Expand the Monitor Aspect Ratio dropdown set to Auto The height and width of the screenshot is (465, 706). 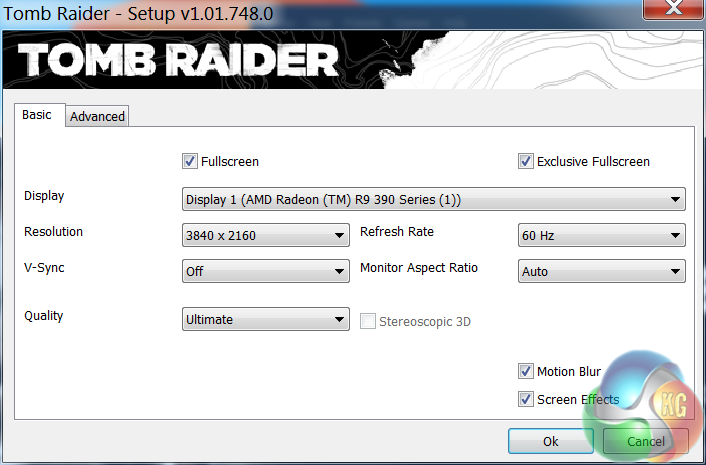602,271
